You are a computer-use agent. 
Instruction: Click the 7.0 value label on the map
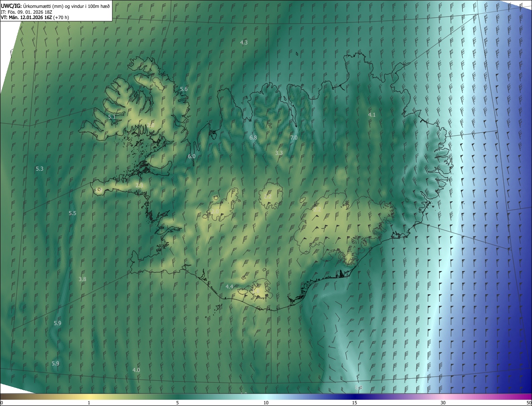click(x=294, y=137)
